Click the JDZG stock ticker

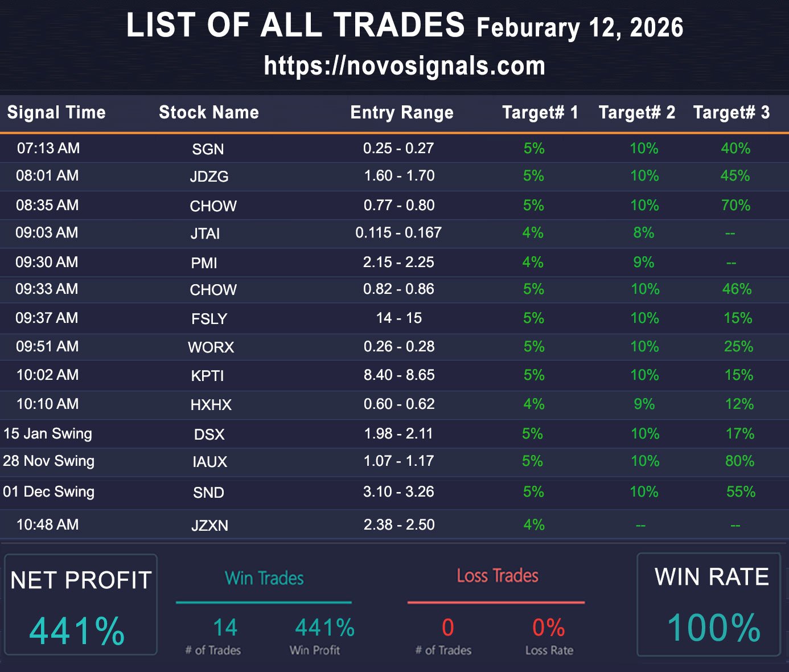[x=209, y=177]
